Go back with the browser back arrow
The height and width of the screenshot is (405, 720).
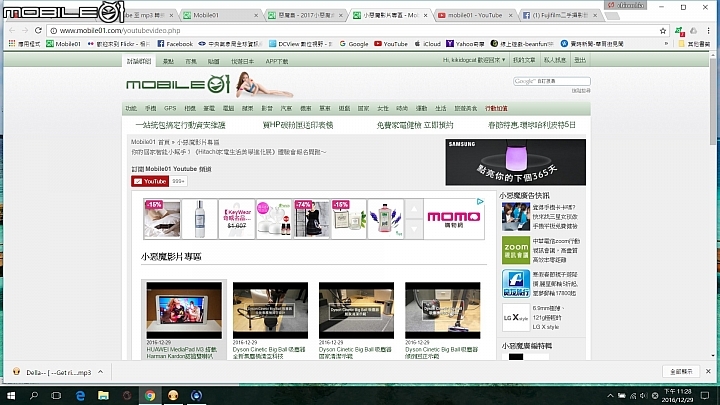tap(12, 30)
